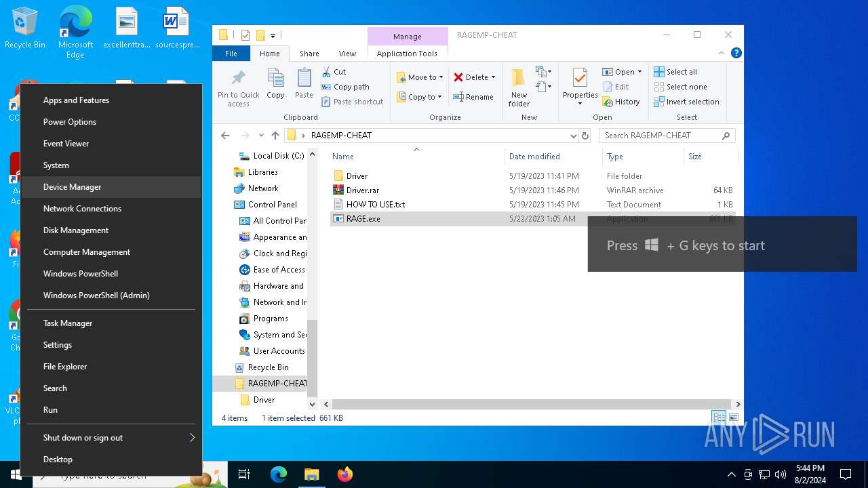
Task: Click the Cut scissors tool
Action: tap(334, 72)
